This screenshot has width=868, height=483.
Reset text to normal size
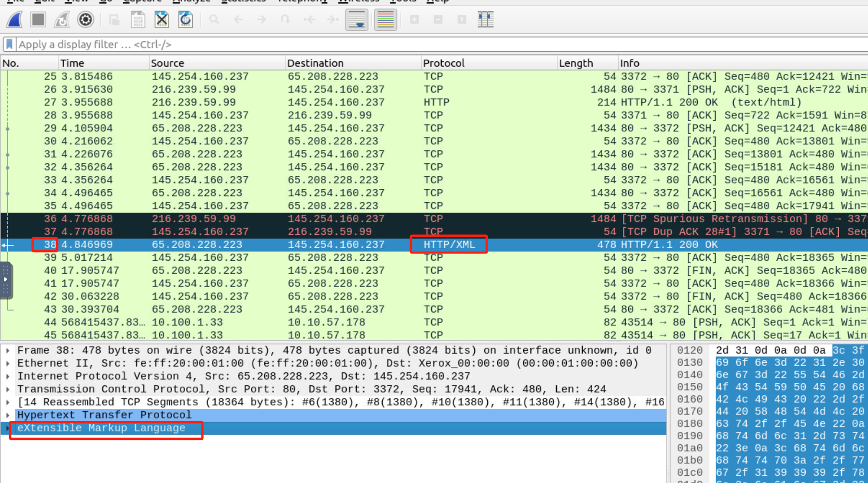[462, 20]
